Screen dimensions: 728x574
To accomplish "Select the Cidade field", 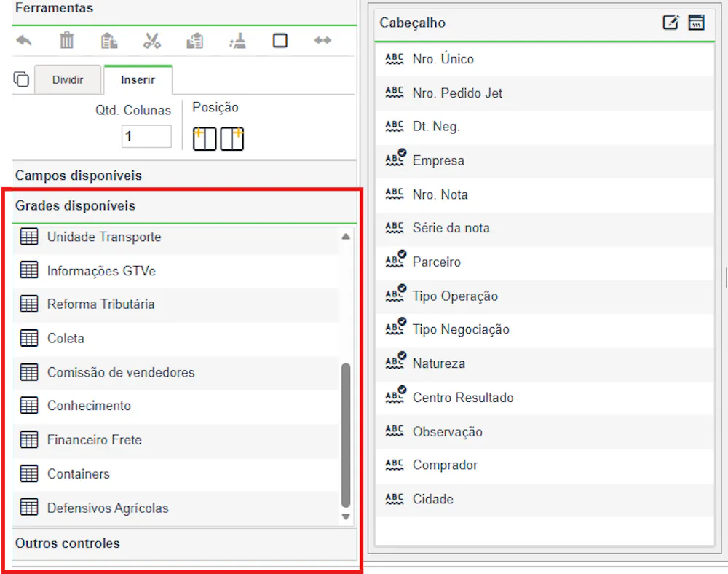I will [x=545, y=499].
